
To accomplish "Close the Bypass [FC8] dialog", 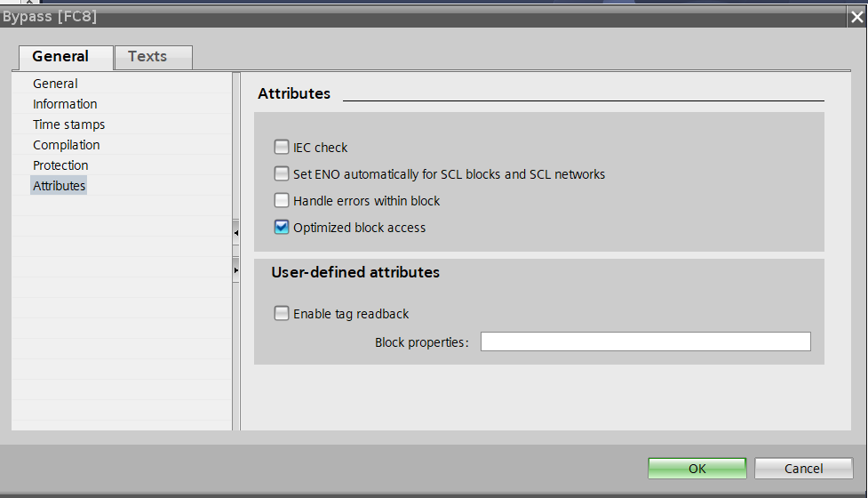I will coord(857,17).
